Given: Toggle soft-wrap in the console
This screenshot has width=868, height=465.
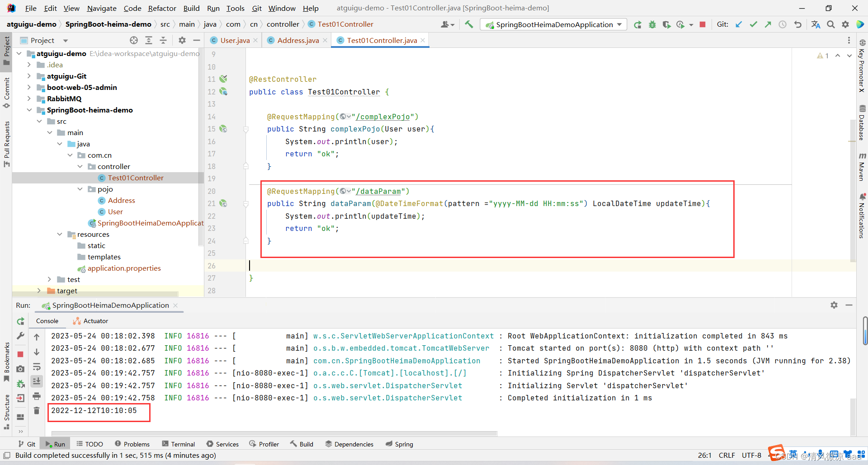Looking at the screenshot, I should (37, 367).
